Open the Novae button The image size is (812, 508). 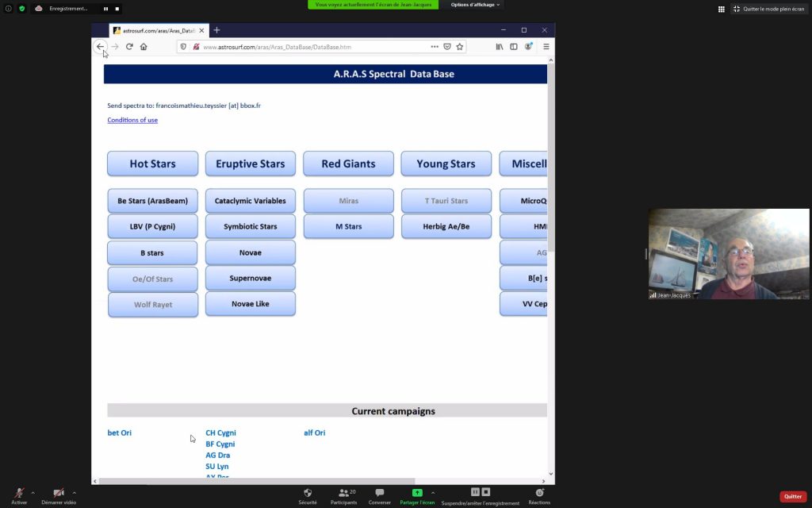click(x=250, y=252)
